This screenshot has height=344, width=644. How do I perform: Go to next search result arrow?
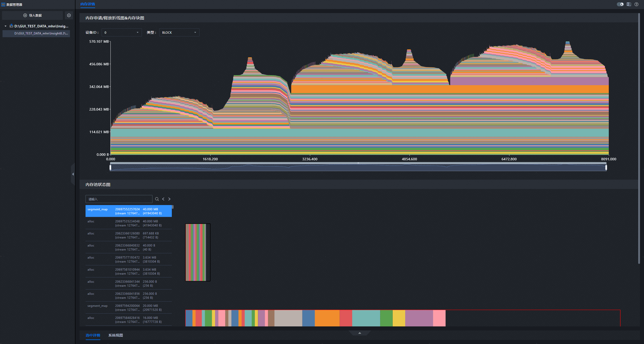pyautogui.click(x=169, y=199)
